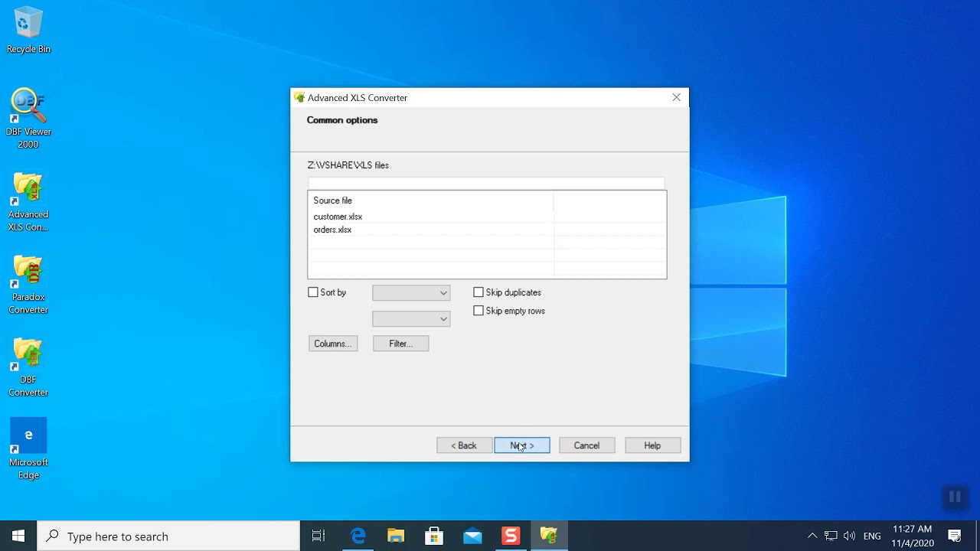Launch DBF Viewer 2000 desktop shortcut
The height and width of the screenshot is (551, 980).
coord(28,119)
